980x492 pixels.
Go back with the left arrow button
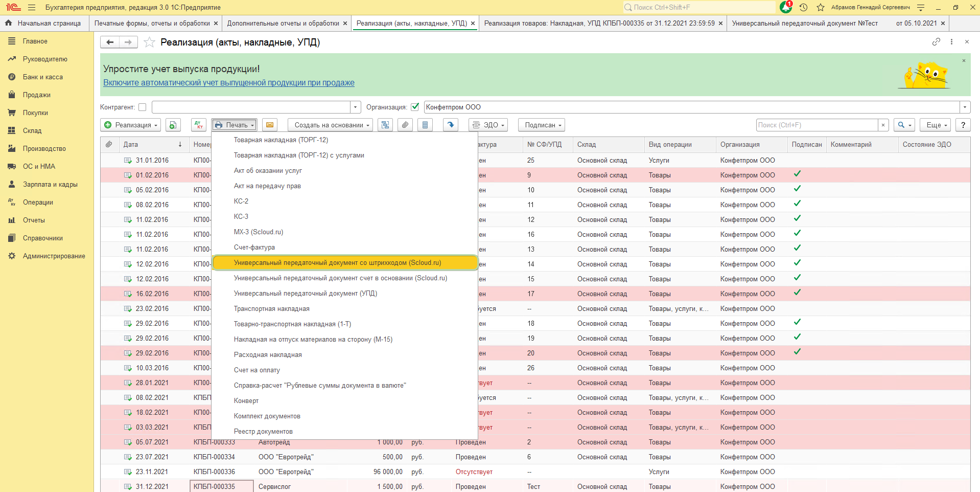pyautogui.click(x=110, y=42)
